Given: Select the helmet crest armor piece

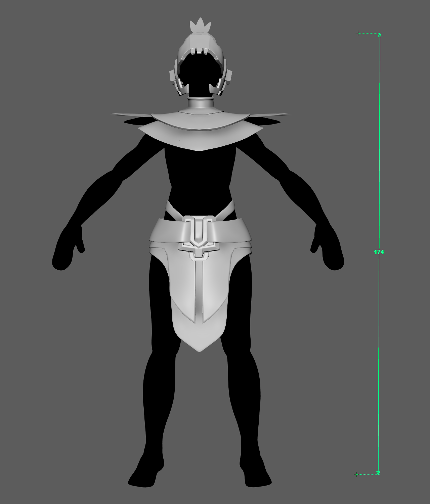Looking at the screenshot, I should click(x=201, y=25).
